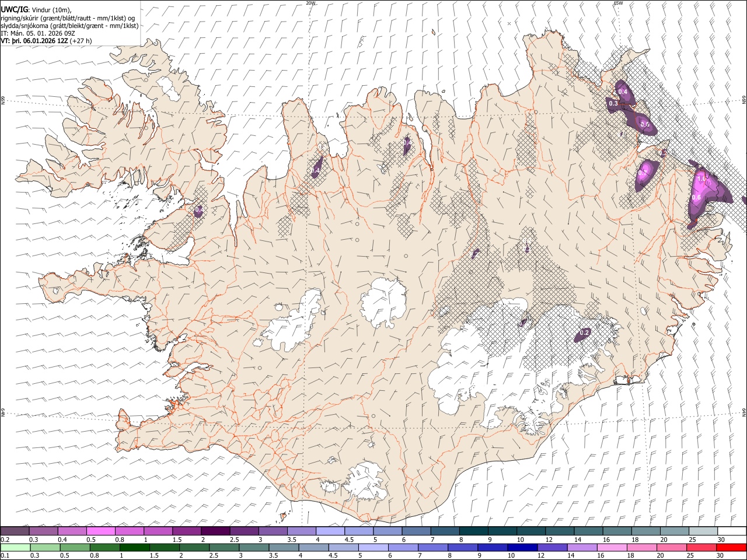Click the 'IT: Mán. 05. 01. 2026 09Z' line
Image resolution: width=747 pixels, height=560 pixels.
coord(38,33)
